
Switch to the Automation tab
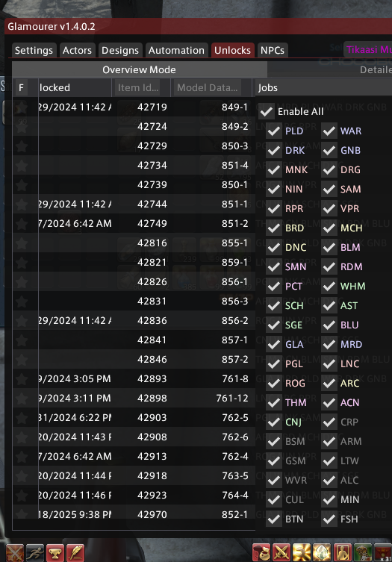pyautogui.click(x=176, y=50)
